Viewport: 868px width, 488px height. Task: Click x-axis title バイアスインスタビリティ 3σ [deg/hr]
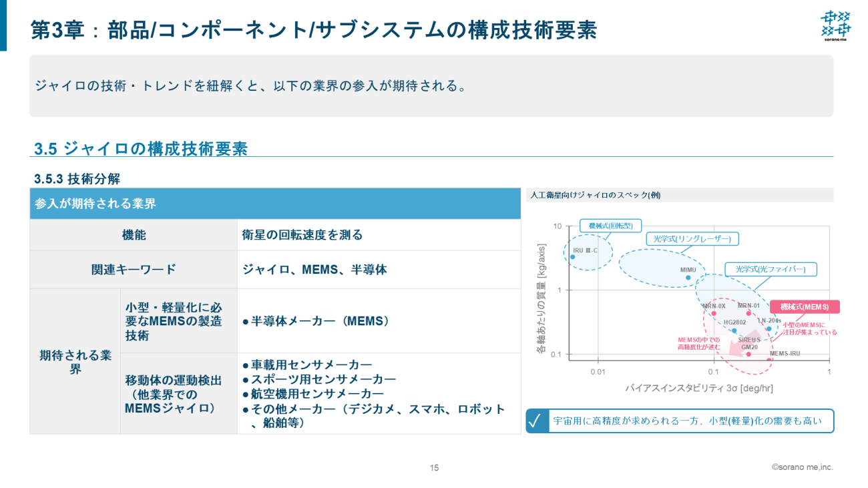point(699,388)
